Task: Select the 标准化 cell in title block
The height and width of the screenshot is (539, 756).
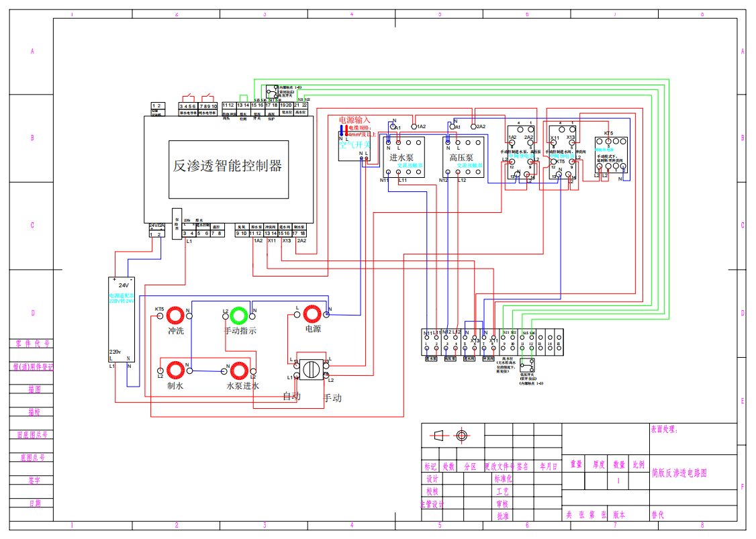Action: [x=503, y=479]
